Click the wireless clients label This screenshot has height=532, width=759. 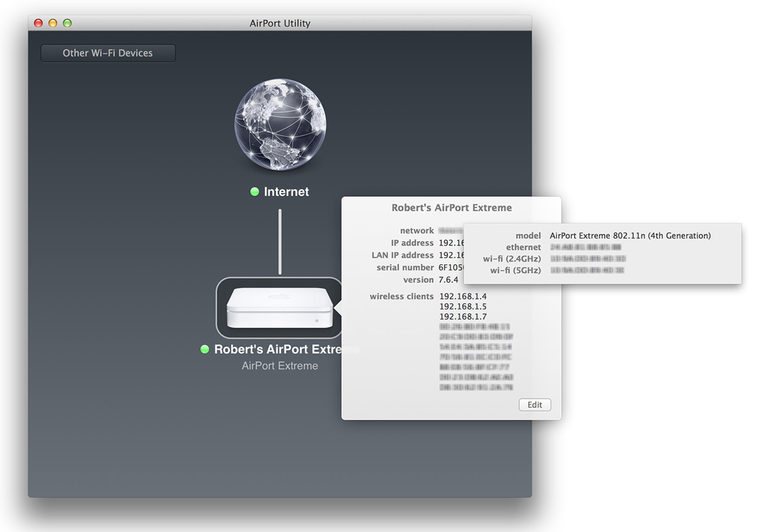point(402,297)
